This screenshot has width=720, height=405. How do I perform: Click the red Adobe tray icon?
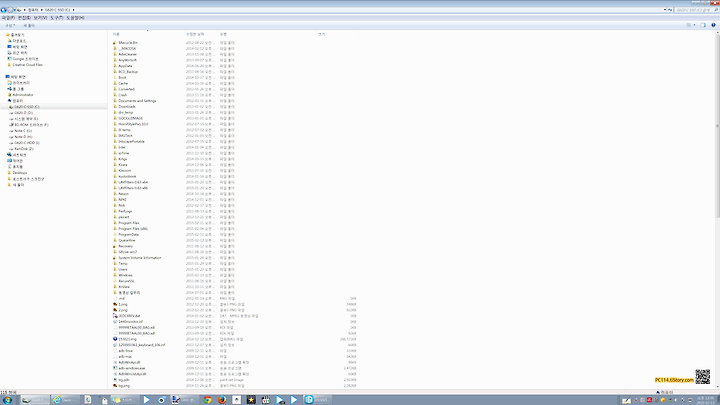coord(649,400)
